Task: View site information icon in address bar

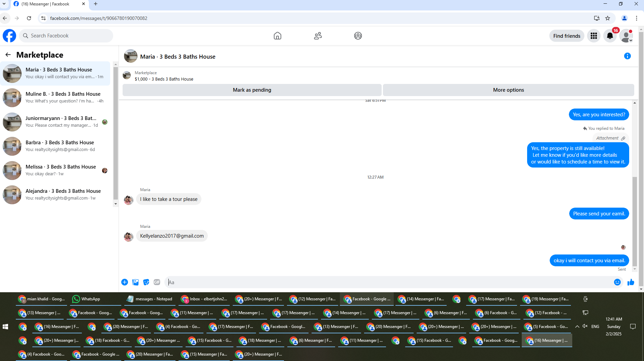Action: 43,18
